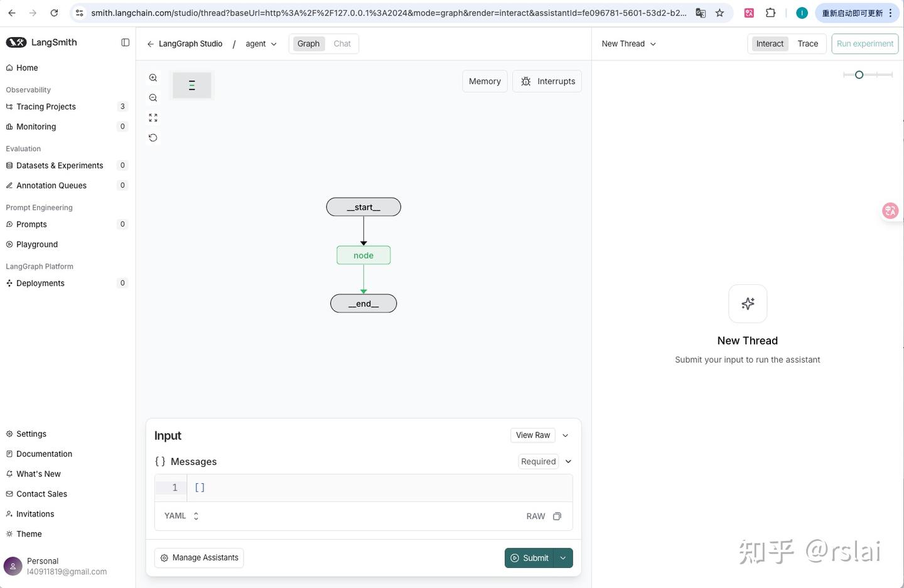Adjust the detail level slider handle

[859, 75]
